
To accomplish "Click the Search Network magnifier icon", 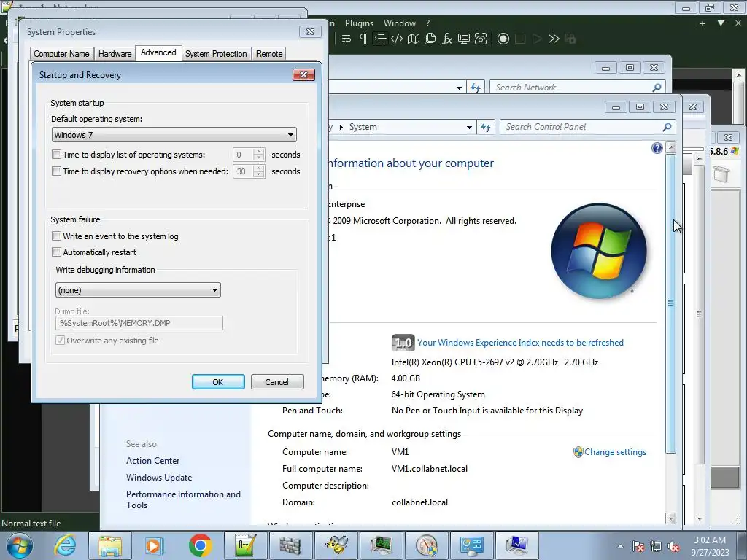I will pos(657,87).
